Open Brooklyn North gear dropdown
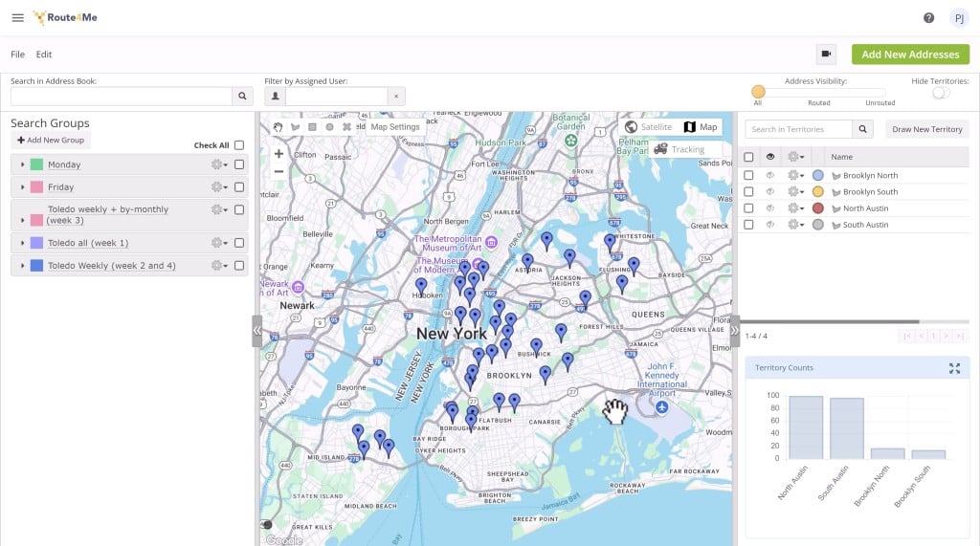 pyautogui.click(x=795, y=176)
